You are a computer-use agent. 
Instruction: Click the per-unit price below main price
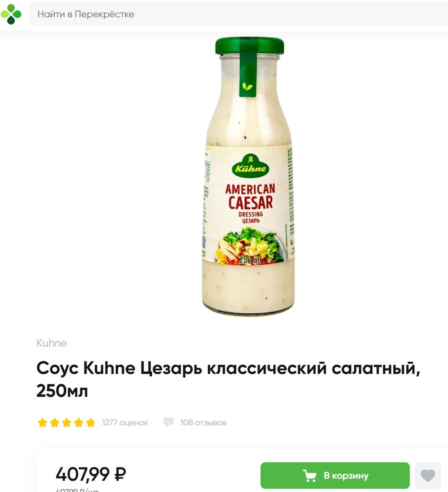(x=77, y=490)
